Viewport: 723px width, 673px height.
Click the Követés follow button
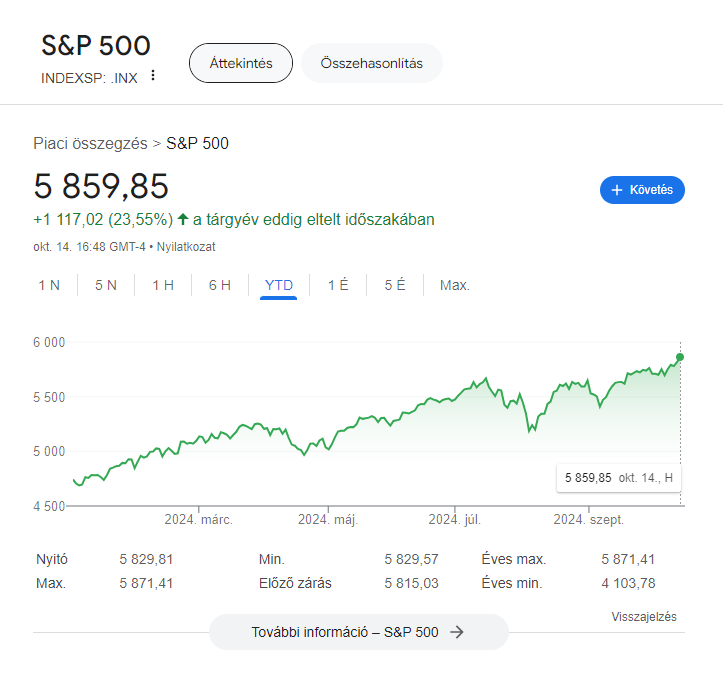[x=642, y=190]
